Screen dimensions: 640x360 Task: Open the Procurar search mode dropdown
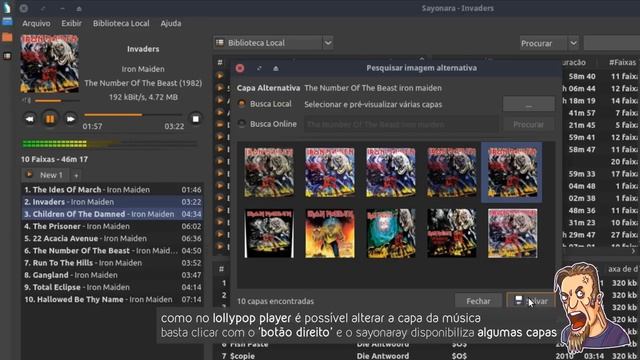coord(549,43)
